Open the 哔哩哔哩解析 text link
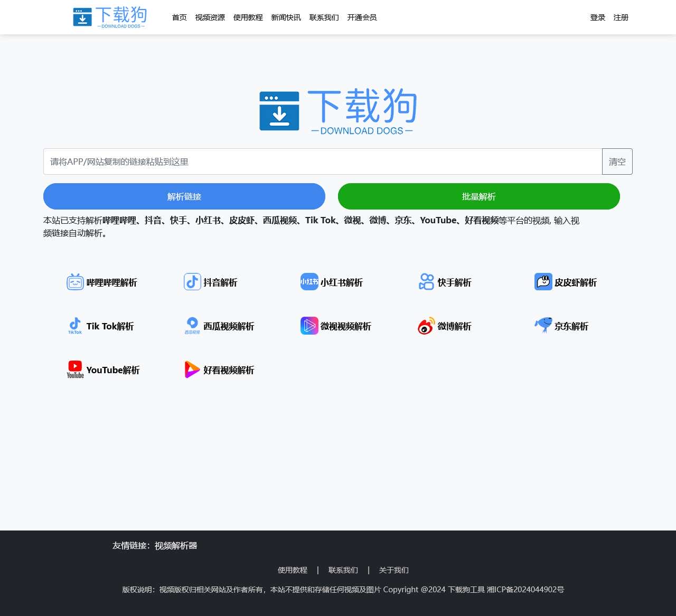 [x=112, y=282]
